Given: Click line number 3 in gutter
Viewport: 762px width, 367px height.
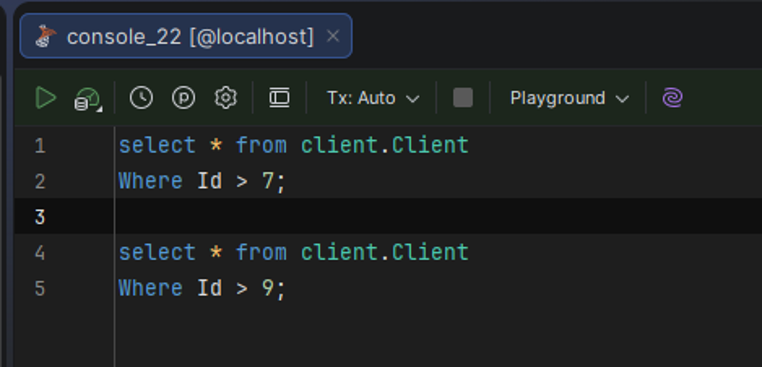Looking at the screenshot, I should coord(40,217).
